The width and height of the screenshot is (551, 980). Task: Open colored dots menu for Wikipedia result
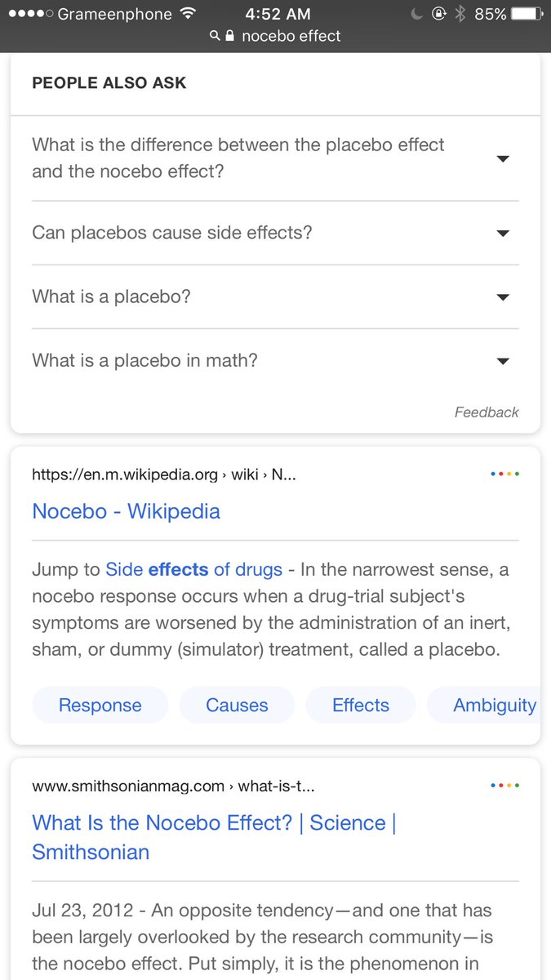click(x=504, y=474)
